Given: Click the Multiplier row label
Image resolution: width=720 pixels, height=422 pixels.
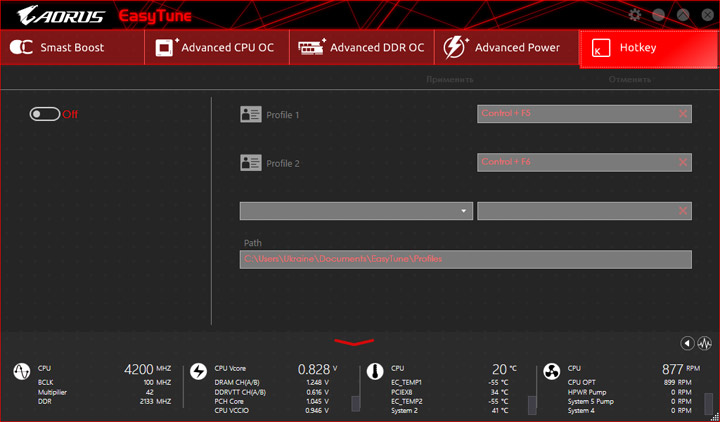Looking at the screenshot, I should tap(52, 392).
